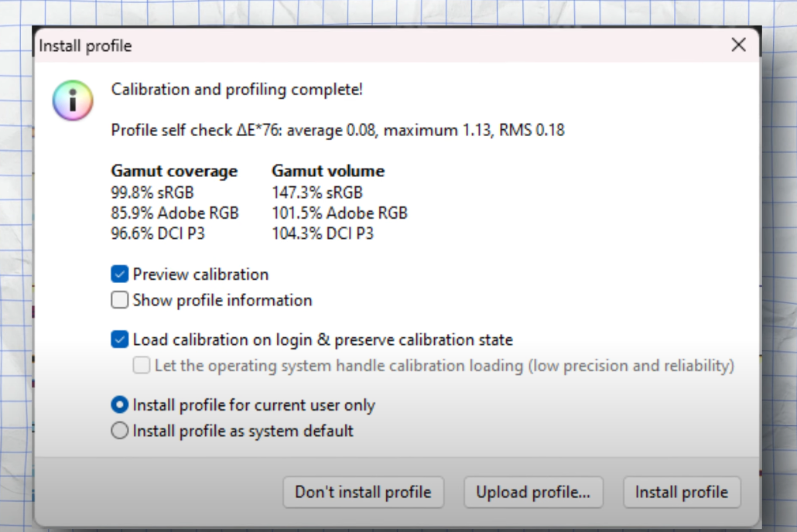Open the Upload profile... button
Screen dimensions: 797x532
click(533, 492)
